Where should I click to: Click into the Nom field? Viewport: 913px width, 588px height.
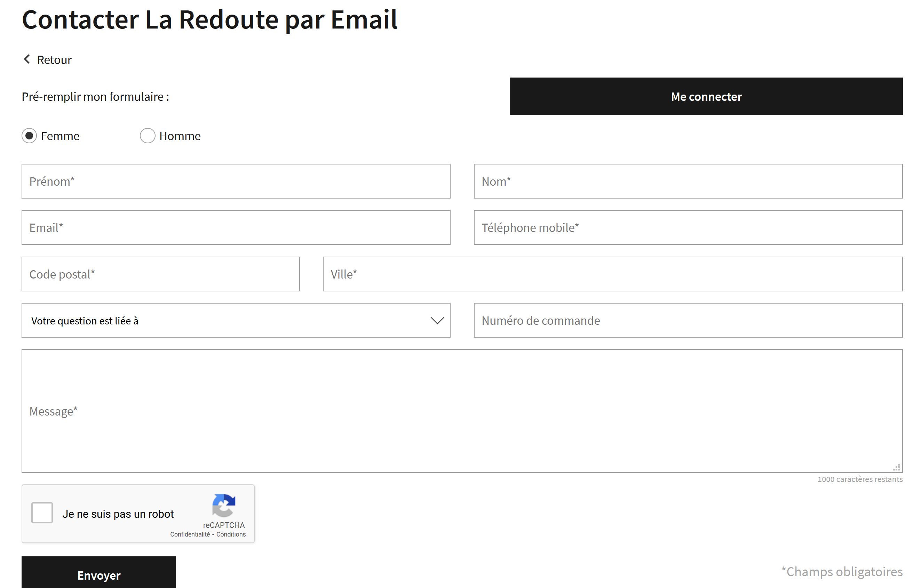(x=688, y=182)
